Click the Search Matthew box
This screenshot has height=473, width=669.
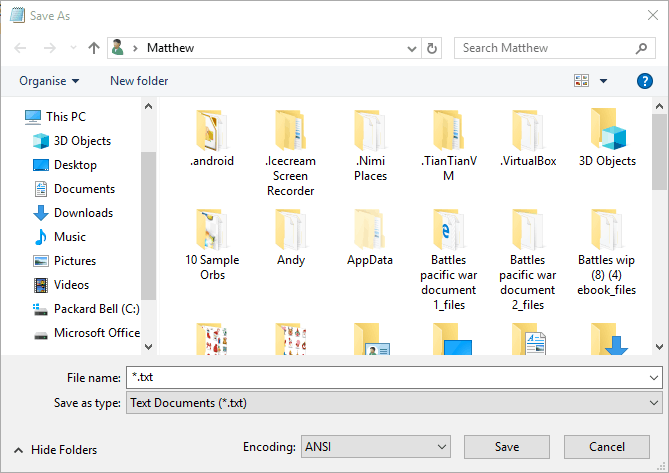coord(555,48)
